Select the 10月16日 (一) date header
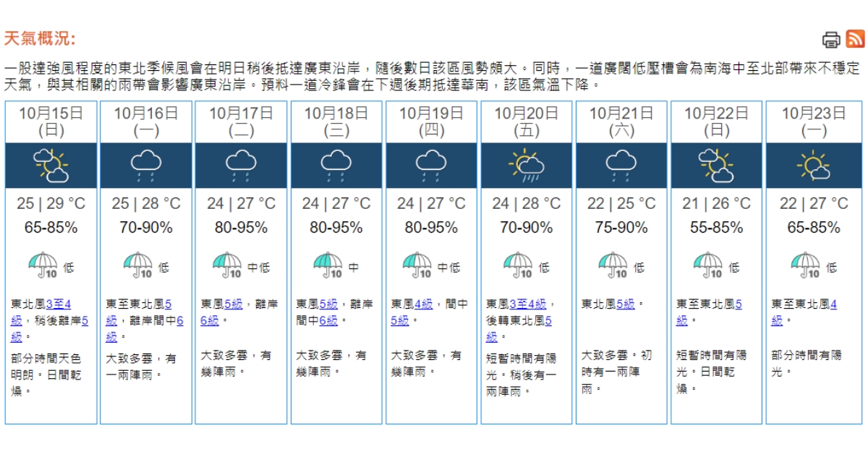This screenshot has width=868, height=454. pos(145,121)
